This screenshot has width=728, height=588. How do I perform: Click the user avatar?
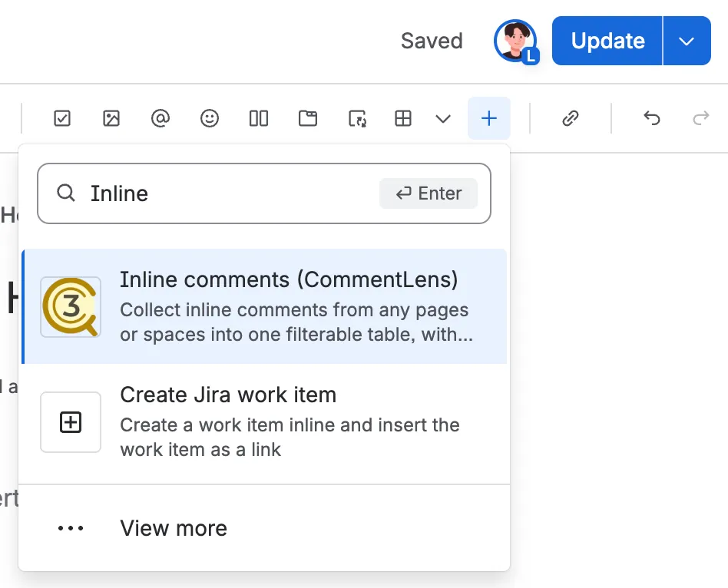point(515,41)
